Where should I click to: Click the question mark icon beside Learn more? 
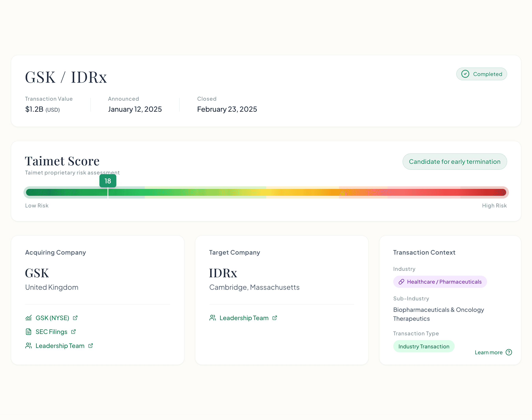(x=509, y=352)
